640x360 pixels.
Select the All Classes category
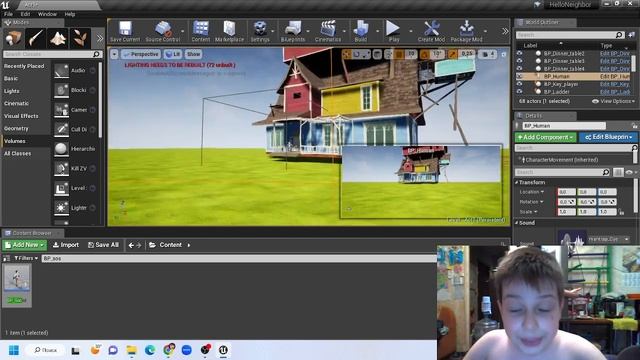click(x=18, y=153)
